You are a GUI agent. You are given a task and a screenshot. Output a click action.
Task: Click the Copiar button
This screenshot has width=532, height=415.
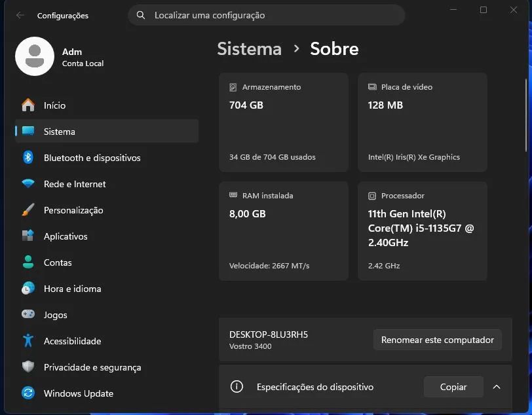click(x=453, y=386)
